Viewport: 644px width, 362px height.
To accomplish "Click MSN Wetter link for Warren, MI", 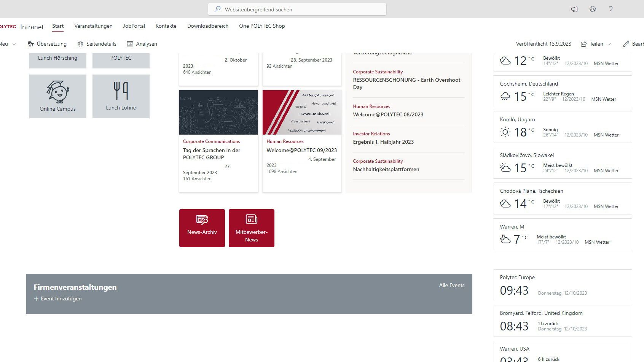I will 597,242.
